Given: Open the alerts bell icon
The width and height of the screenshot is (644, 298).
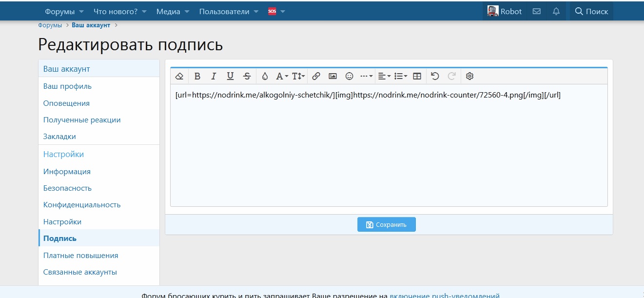Looking at the screenshot, I should 556,11.
